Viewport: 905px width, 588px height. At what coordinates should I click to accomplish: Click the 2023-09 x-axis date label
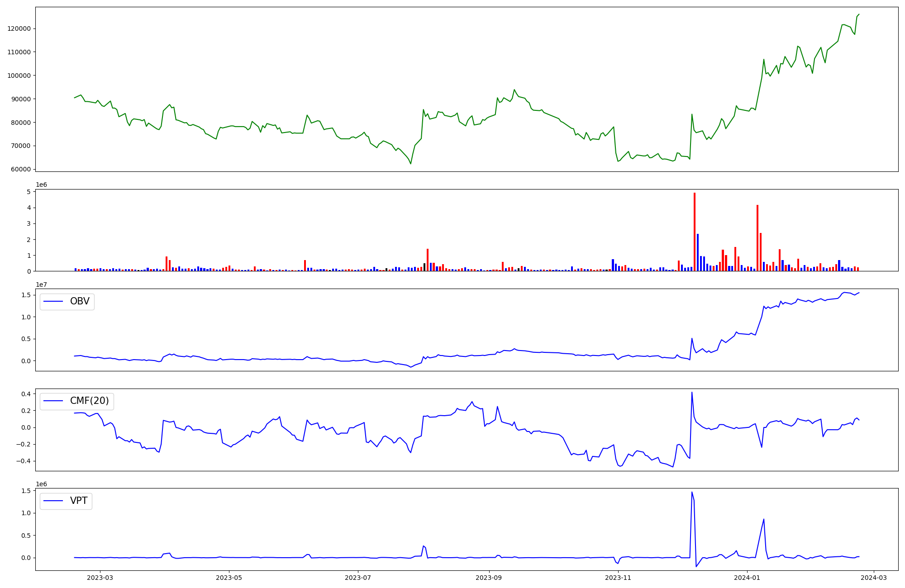click(489, 578)
